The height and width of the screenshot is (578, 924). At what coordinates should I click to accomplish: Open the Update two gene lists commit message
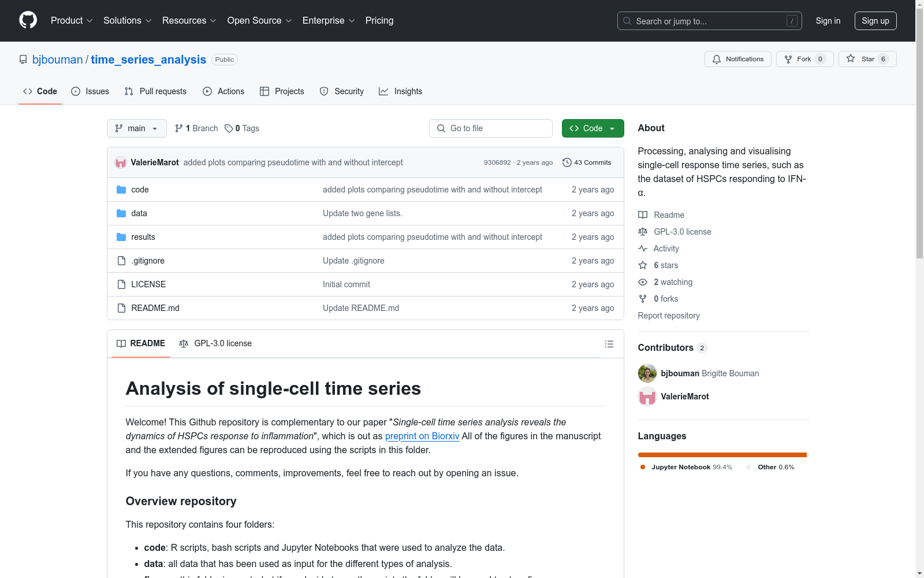(x=363, y=213)
